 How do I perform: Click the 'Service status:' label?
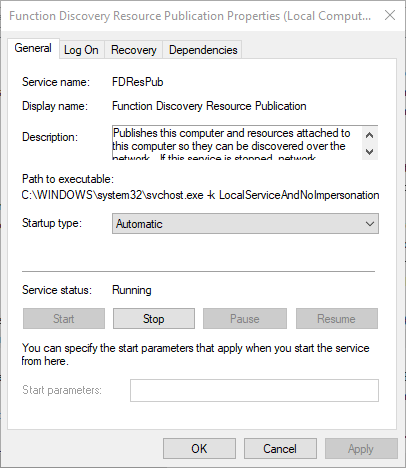click(57, 290)
